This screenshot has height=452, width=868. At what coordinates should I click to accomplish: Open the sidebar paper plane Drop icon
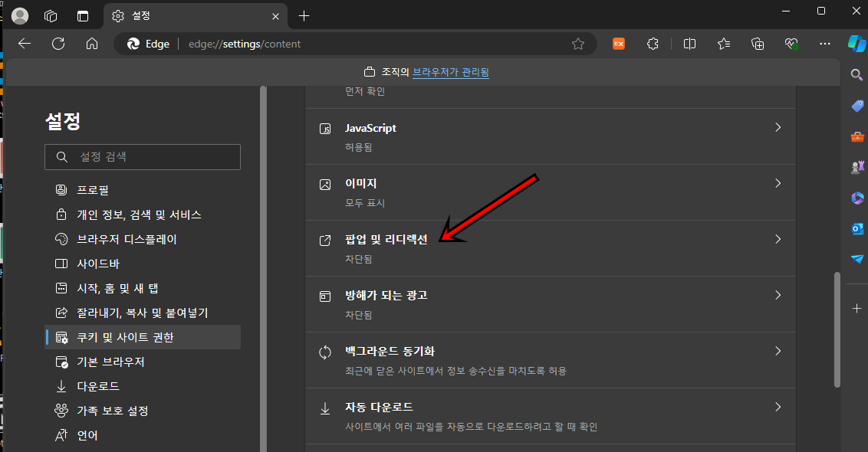tap(857, 258)
